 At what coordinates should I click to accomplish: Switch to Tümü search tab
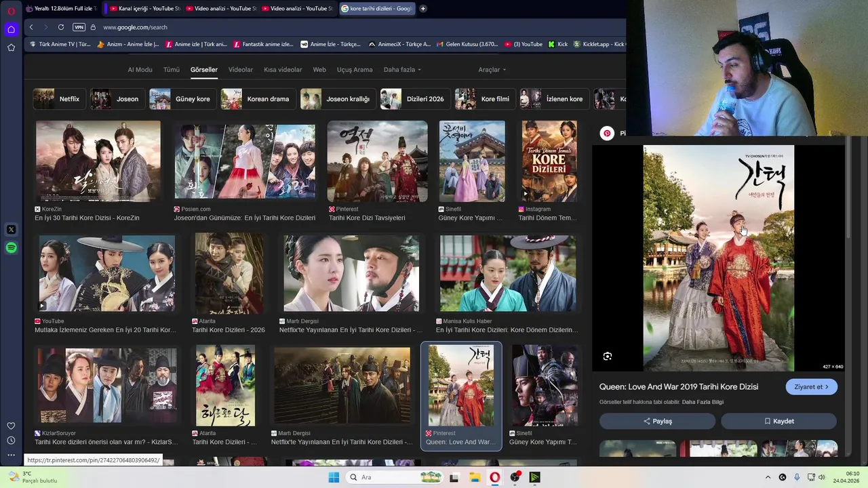(x=172, y=70)
